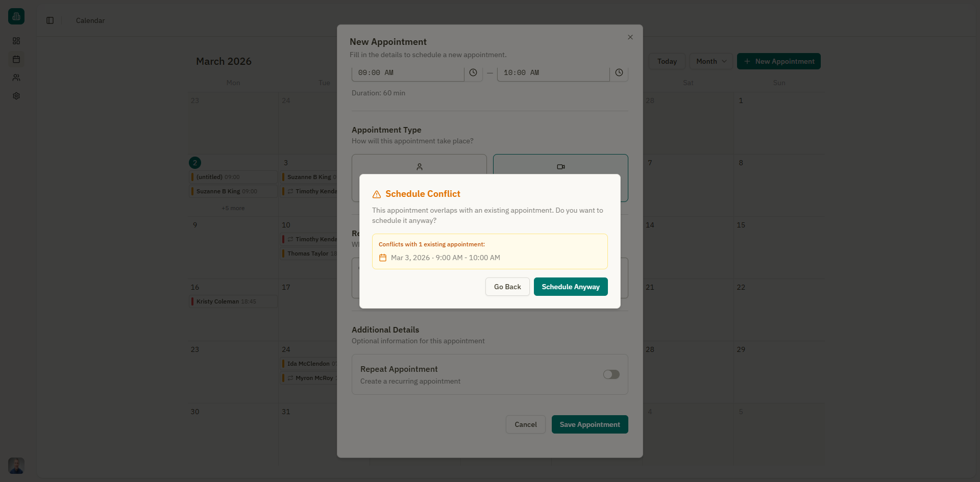Expand the +5 more events on March 2

pyautogui.click(x=233, y=208)
